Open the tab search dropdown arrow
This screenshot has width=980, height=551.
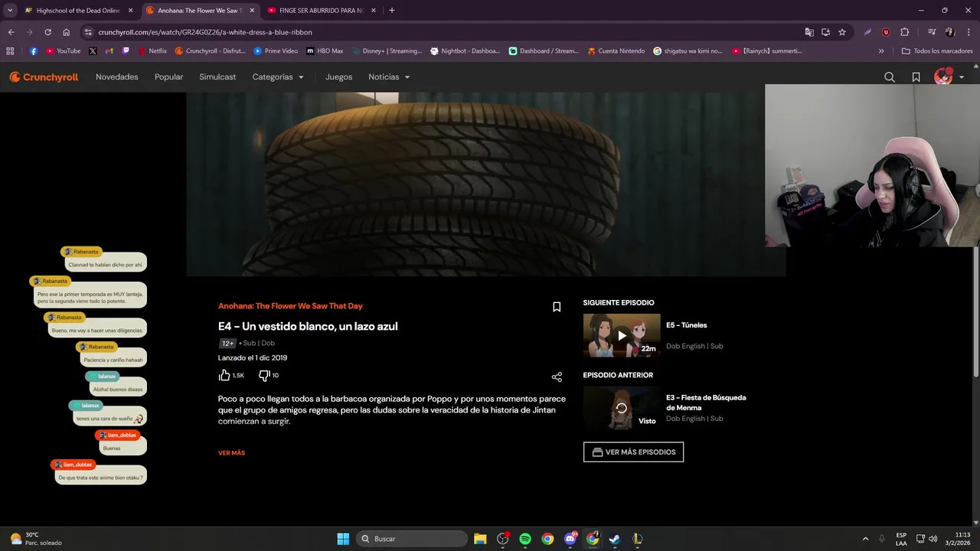click(x=10, y=11)
